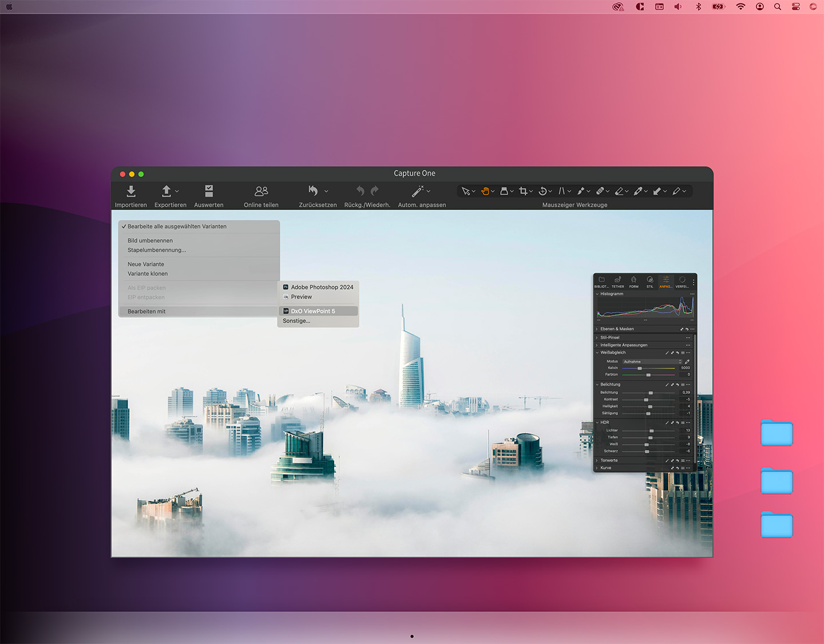Click the Kelvin slider handle
The height and width of the screenshot is (644, 824).
(x=640, y=368)
